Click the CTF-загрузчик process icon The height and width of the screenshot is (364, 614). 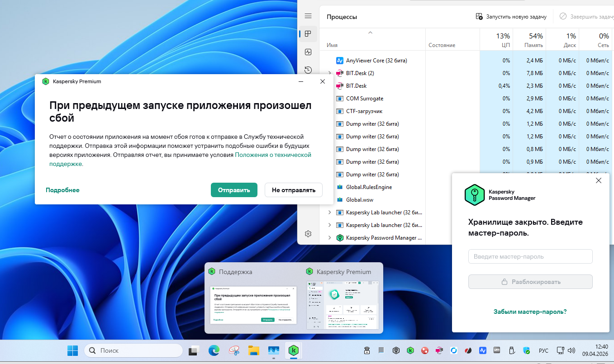click(x=340, y=111)
